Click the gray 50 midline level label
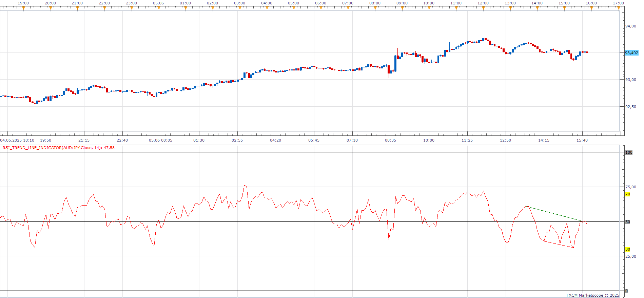Screen dimensions: 644x298 click(x=628, y=222)
